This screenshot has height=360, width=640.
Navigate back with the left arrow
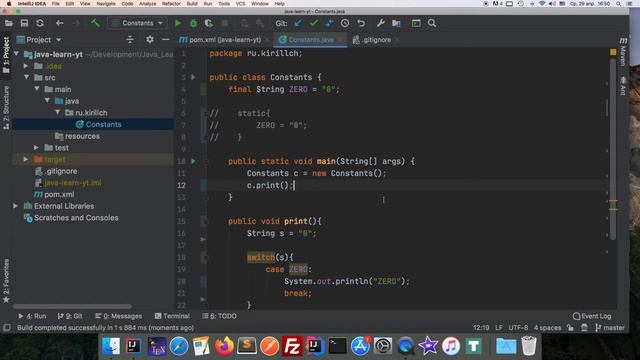pos(60,23)
